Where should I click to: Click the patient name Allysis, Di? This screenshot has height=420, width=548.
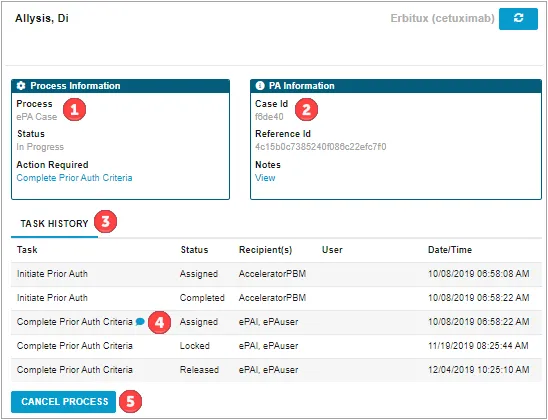(42, 18)
